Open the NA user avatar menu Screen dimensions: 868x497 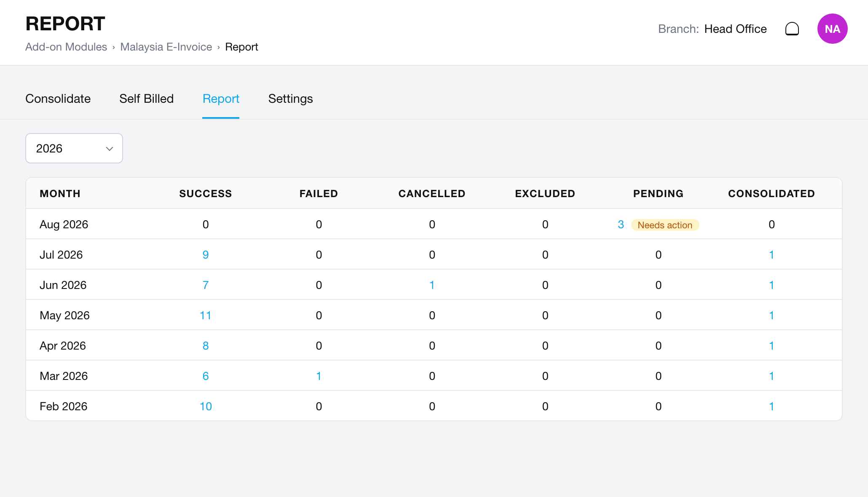[832, 29]
